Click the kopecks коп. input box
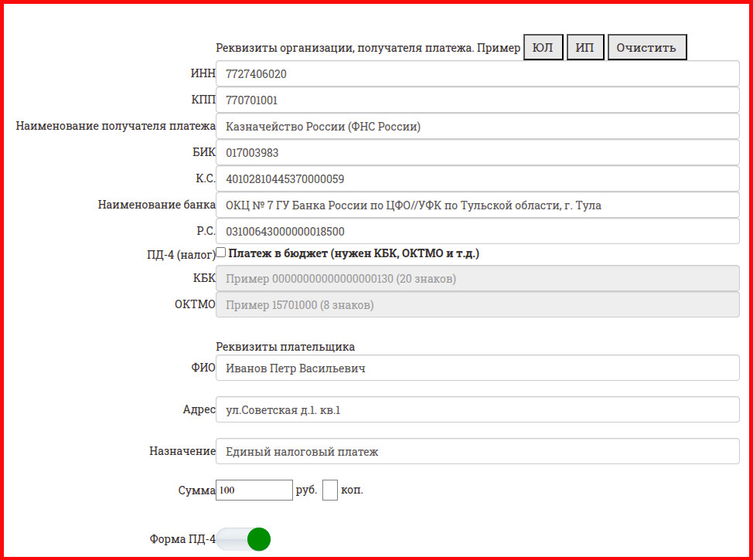 pyautogui.click(x=330, y=490)
